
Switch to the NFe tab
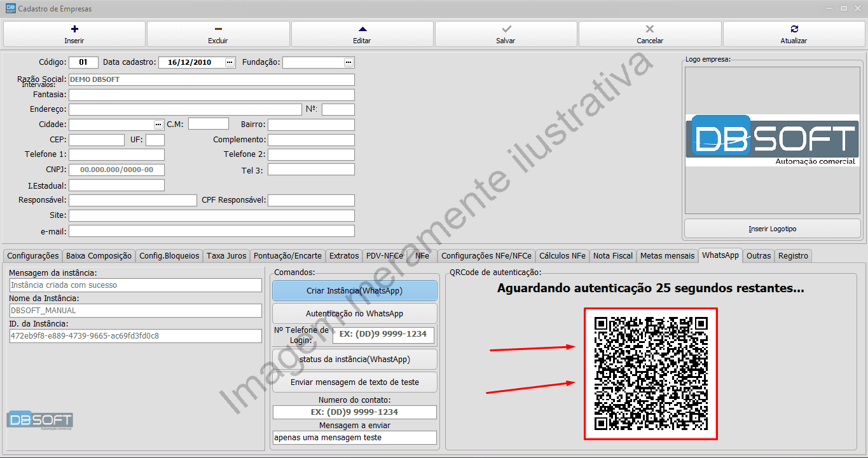[x=421, y=255]
